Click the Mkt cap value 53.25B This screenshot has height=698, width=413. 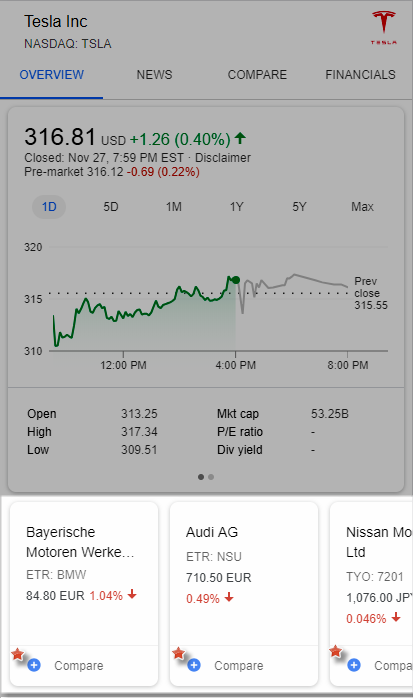[x=330, y=414]
